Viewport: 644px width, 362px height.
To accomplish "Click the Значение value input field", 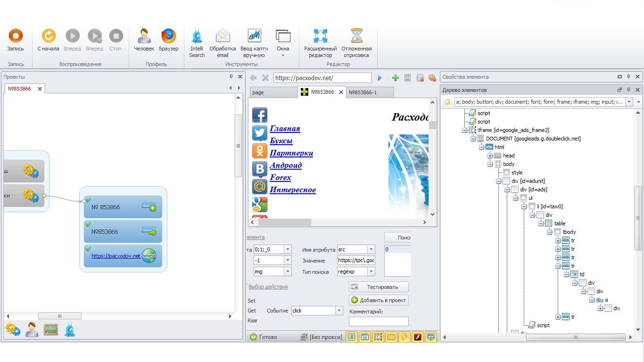I will pos(356,260).
